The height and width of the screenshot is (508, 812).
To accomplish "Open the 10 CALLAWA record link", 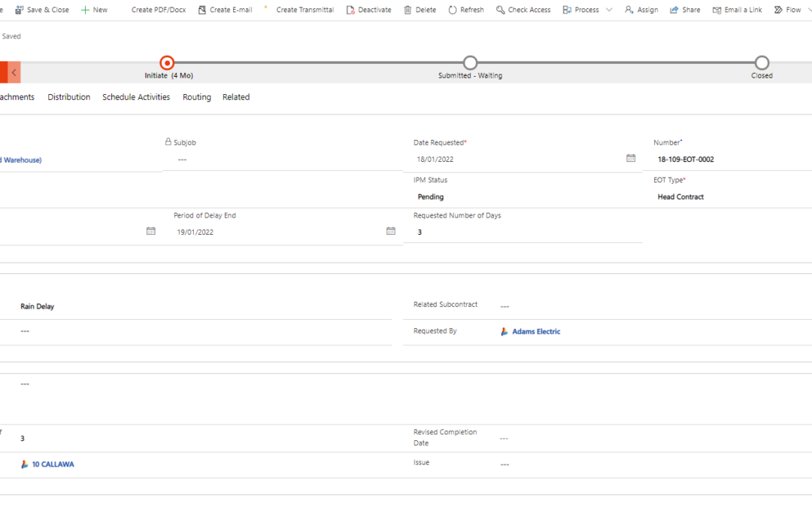I will 53,464.
